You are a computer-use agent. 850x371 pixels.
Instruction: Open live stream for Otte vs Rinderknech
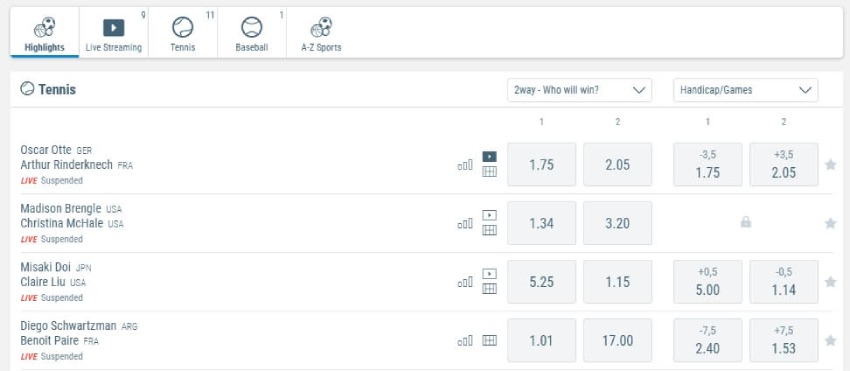coord(489,157)
